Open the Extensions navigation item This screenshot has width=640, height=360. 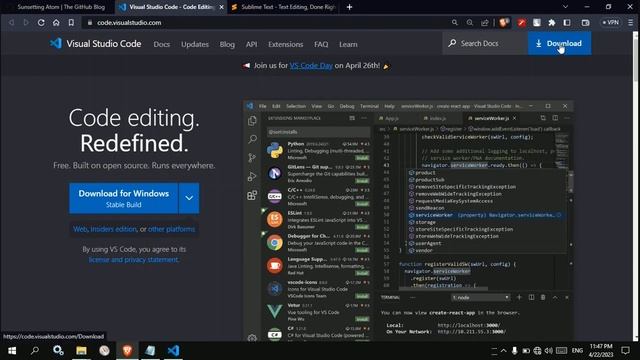[x=285, y=44]
